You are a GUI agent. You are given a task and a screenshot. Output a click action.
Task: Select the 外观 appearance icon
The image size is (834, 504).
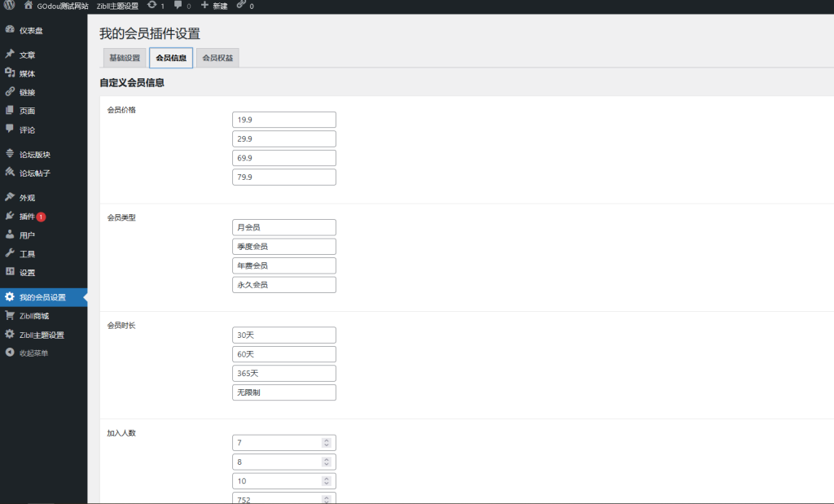[10, 196]
